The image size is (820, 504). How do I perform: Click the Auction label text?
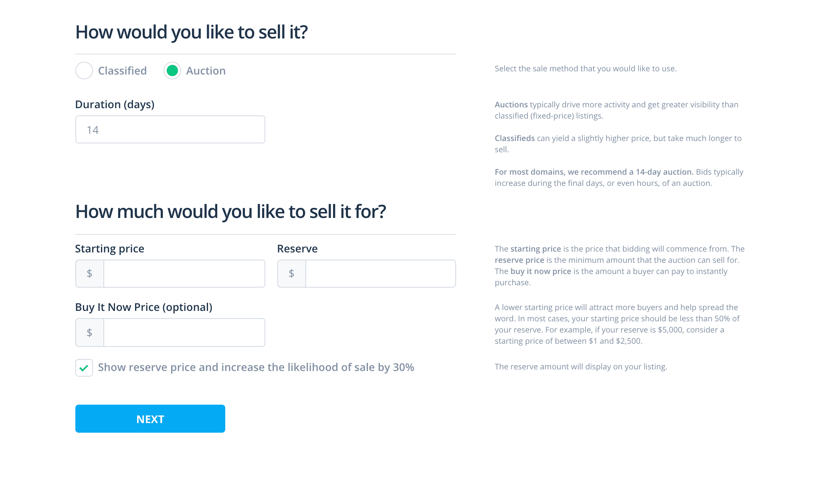206,71
